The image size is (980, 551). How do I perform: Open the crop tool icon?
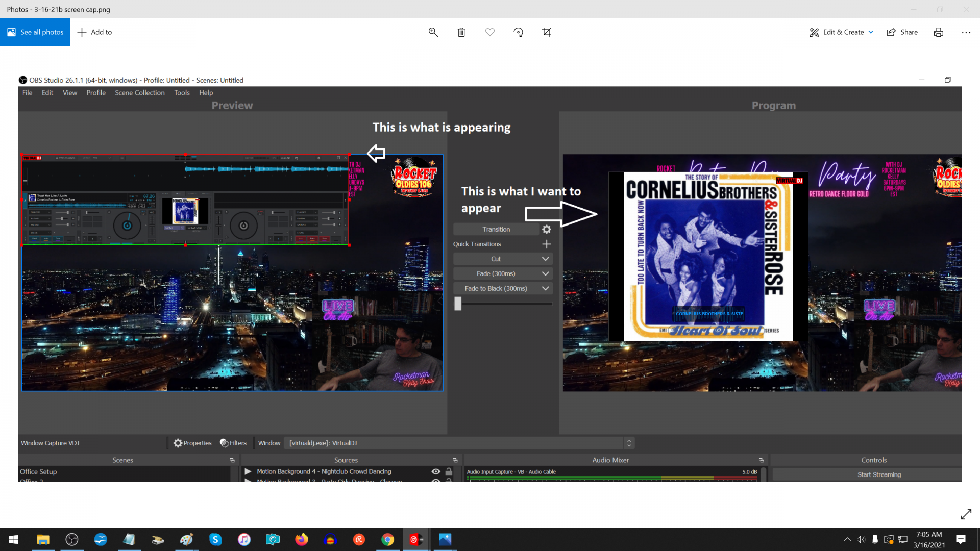pyautogui.click(x=547, y=32)
